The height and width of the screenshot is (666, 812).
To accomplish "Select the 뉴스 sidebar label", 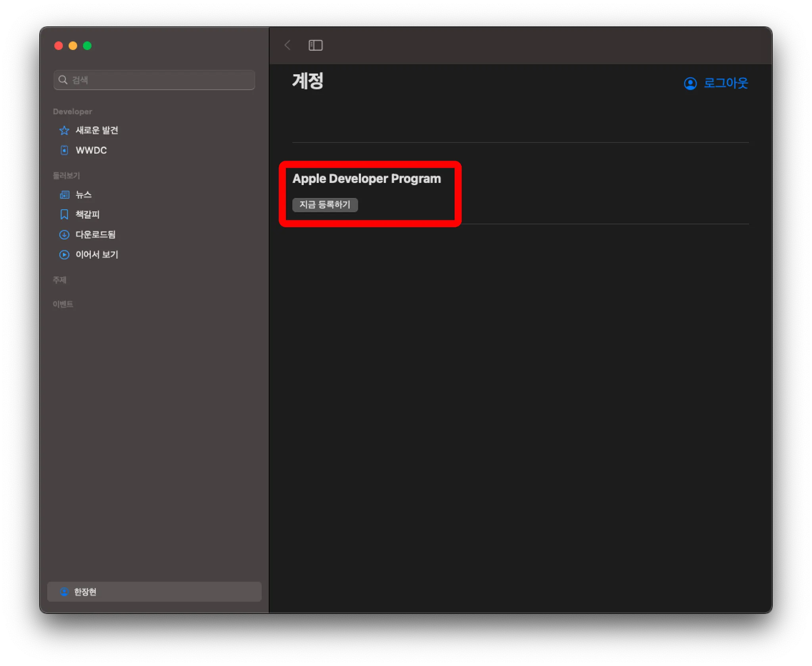I will pos(83,195).
